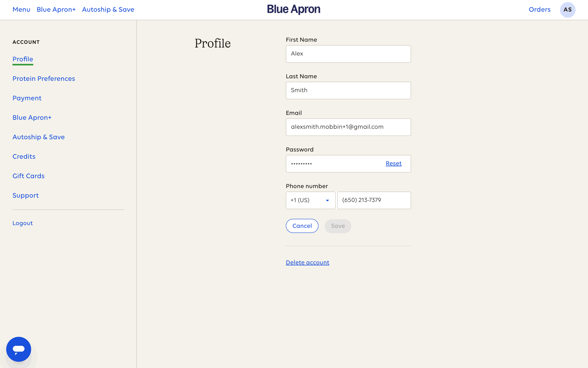Click the Password label

click(300, 150)
